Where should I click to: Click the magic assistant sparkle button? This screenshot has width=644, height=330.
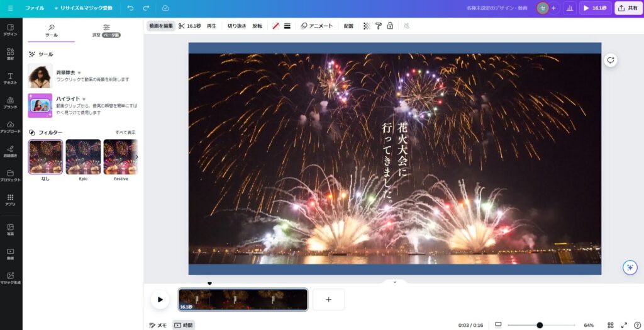click(630, 267)
